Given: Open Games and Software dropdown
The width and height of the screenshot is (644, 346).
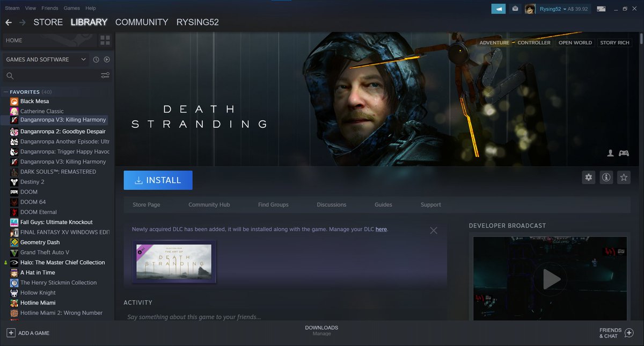Looking at the screenshot, I should [x=46, y=60].
